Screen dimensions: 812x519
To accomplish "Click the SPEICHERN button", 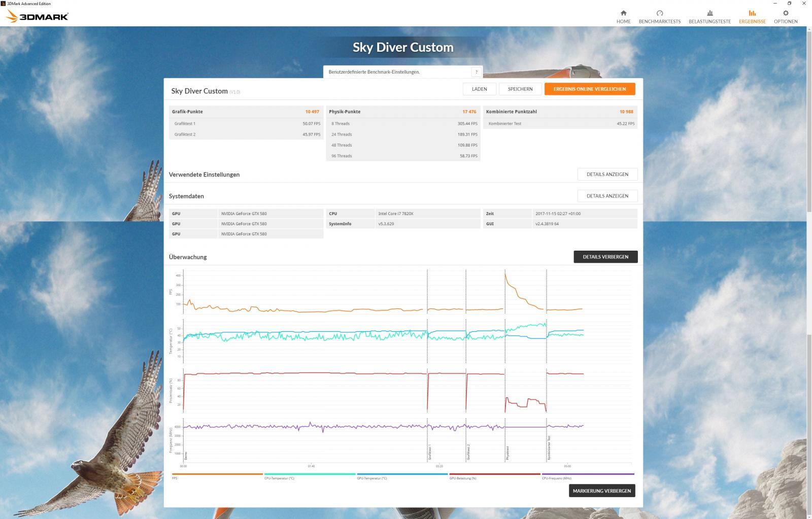I will (x=520, y=89).
